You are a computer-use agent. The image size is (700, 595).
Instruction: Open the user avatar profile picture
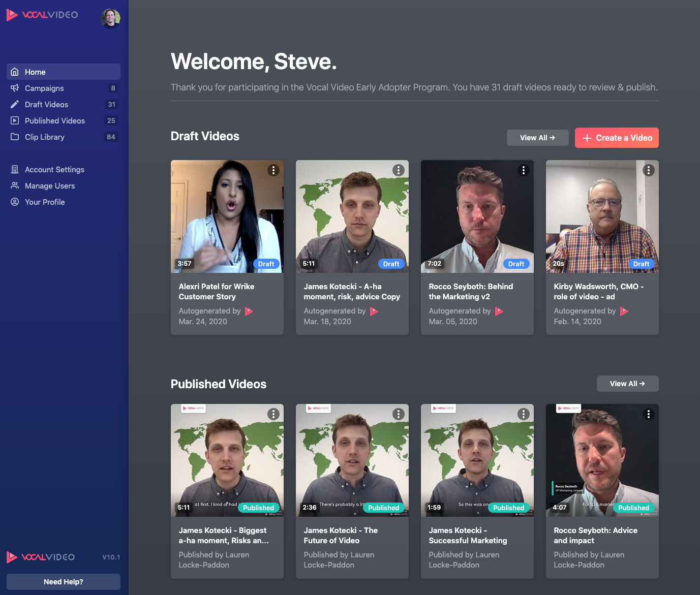110,19
